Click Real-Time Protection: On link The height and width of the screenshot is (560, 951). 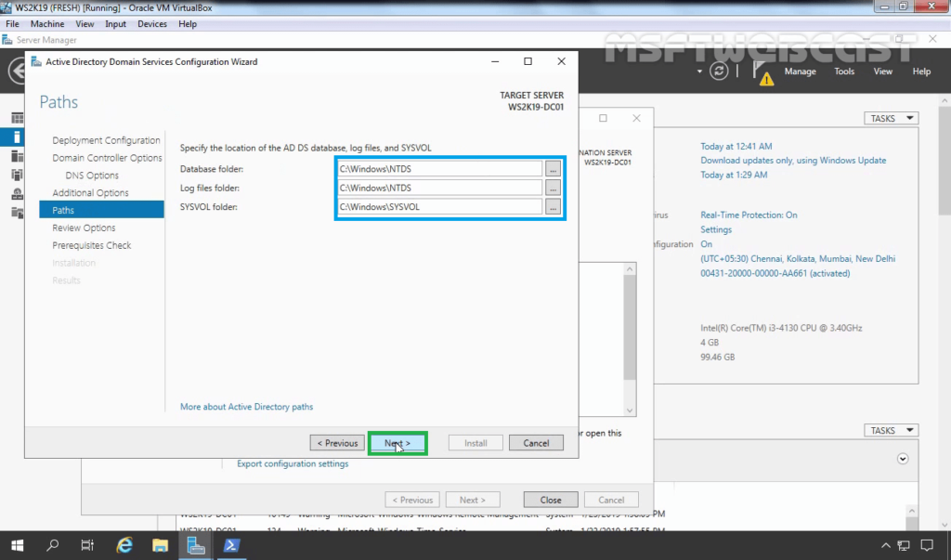coord(749,215)
